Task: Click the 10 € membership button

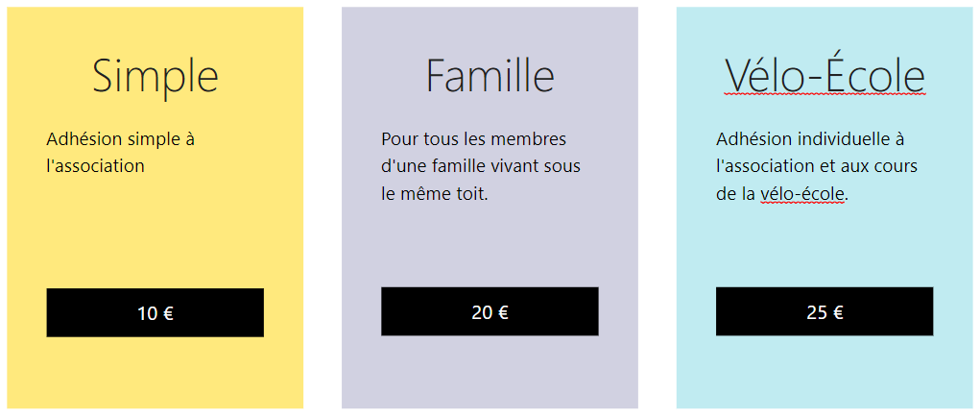Action: [155, 312]
